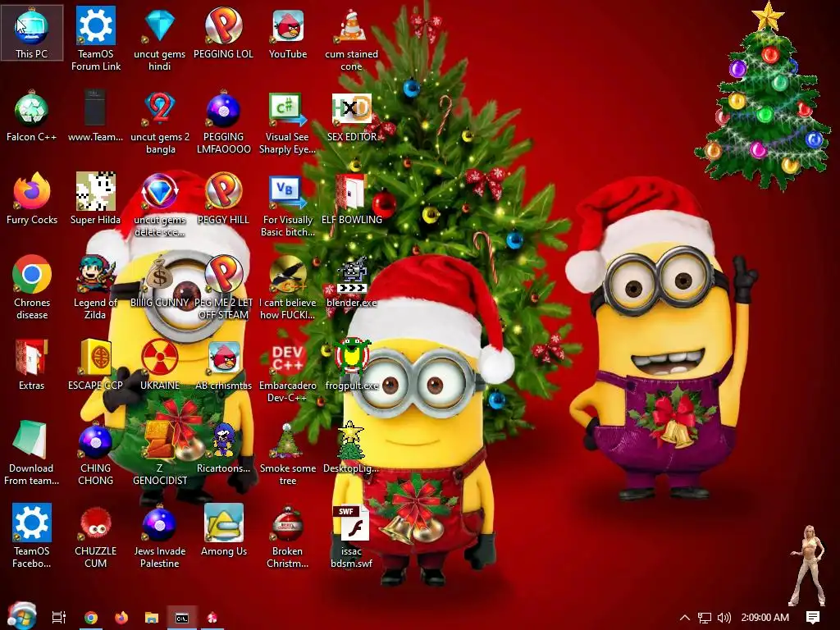Select the Super Hilda game icon
840x630 pixels.
pos(95,199)
